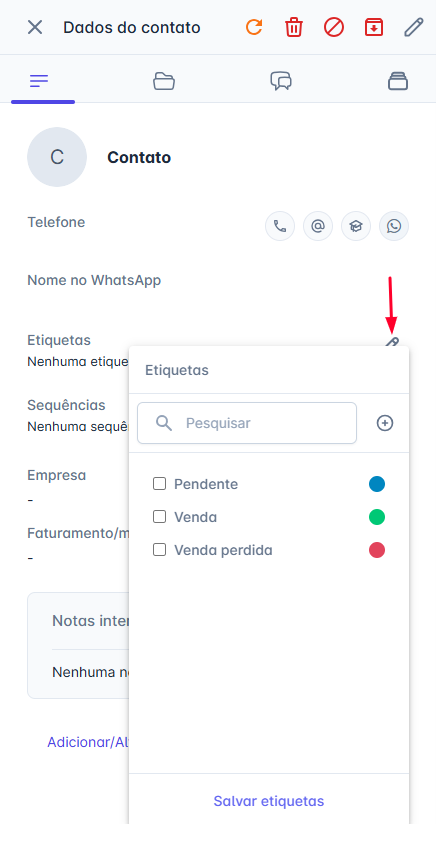Edit contact with the pencil icon
The width and height of the screenshot is (437, 862).
coord(414,27)
